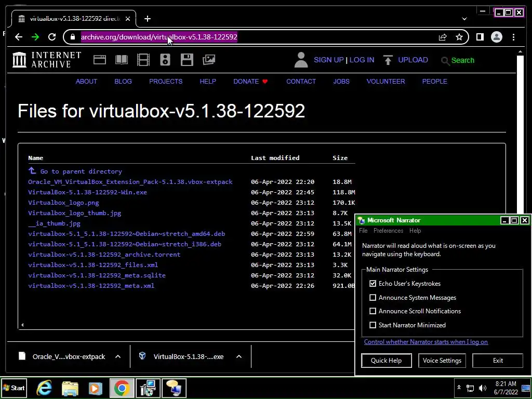Open virtualbox-v5.1.38-122592_archive.torrent link
This screenshot has width=532, height=399.
pyautogui.click(x=104, y=255)
